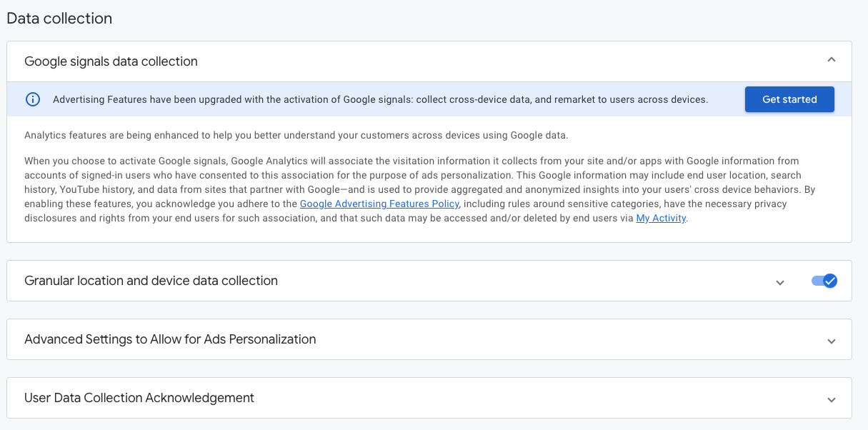Open the My Activity link
The width and height of the screenshot is (868, 430).
click(661, 218)
